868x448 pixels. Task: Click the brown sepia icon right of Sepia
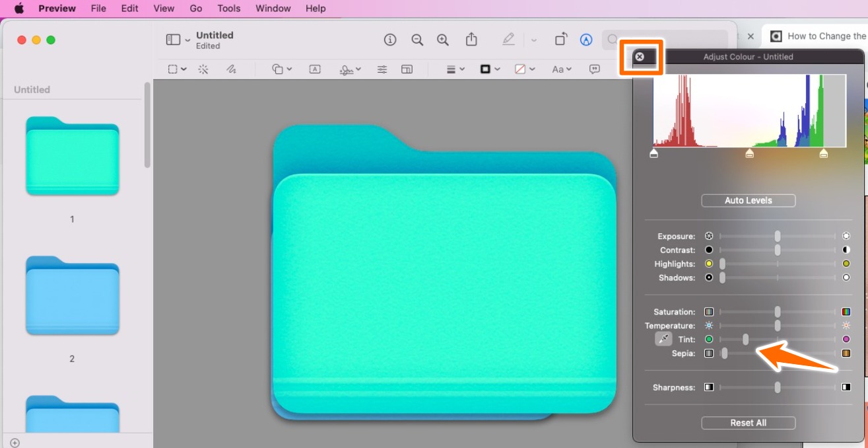pyautogui.click(x=846, y=354)
